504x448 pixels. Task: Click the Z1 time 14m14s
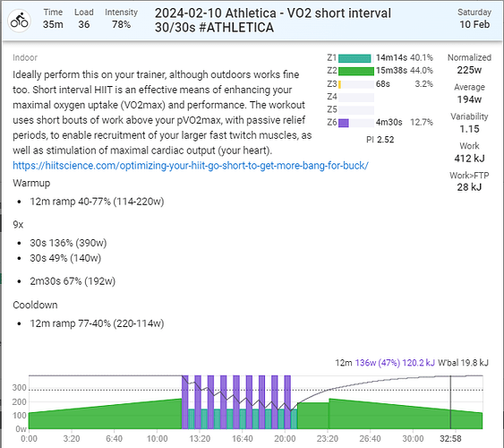391,57
